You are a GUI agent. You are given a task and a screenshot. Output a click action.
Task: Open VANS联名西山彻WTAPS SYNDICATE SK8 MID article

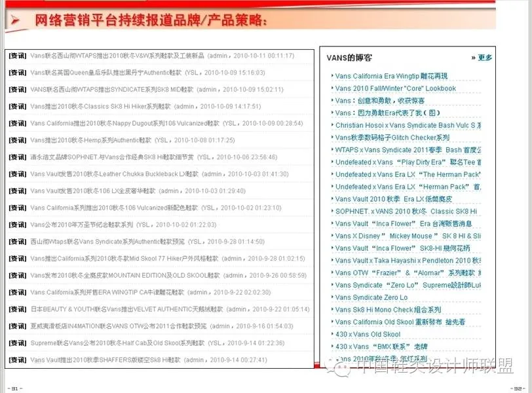click(x=111, y=90)
